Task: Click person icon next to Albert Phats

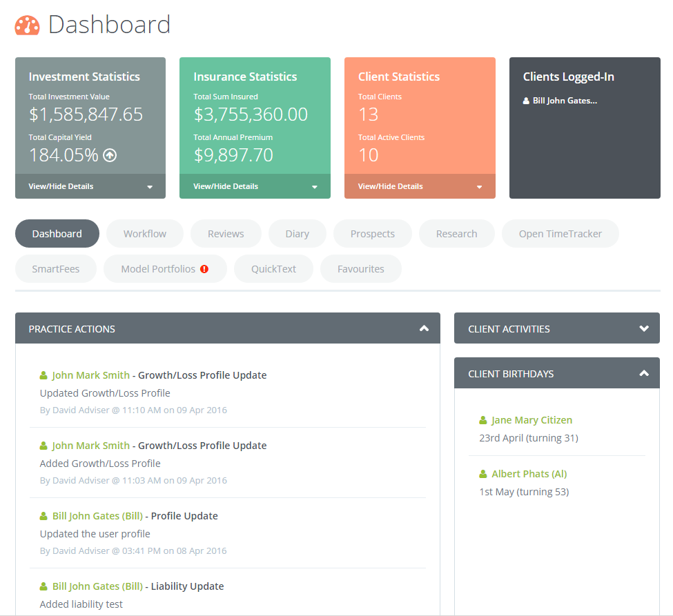Action: (x=483, y=474)
